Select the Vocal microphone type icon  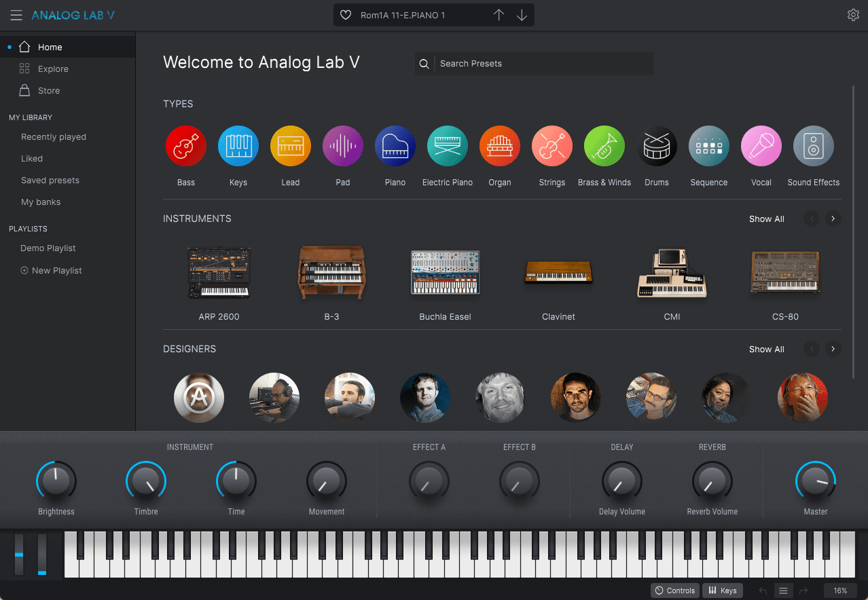(x=761, y=146)
